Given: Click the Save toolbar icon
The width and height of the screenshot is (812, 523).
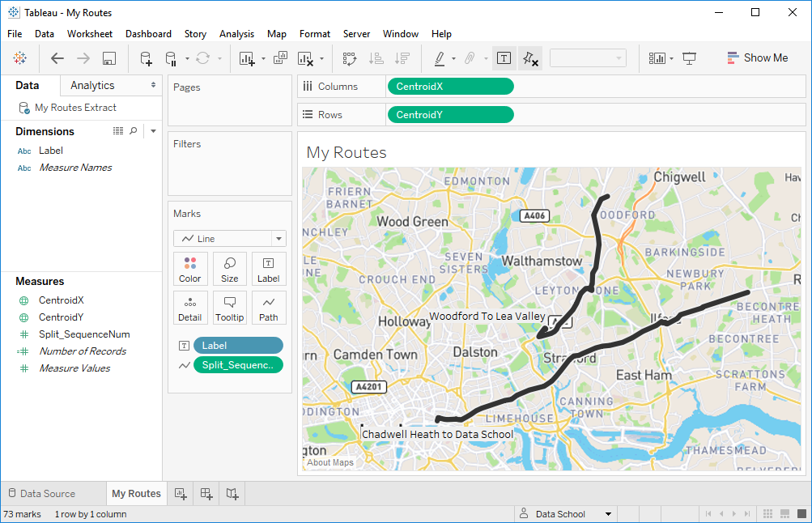Looking at the screenshot, I should (x=109, y=58).
